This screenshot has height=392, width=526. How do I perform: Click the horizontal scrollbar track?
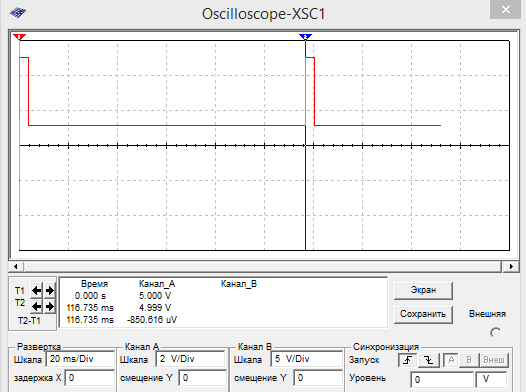tap(263, 267)
